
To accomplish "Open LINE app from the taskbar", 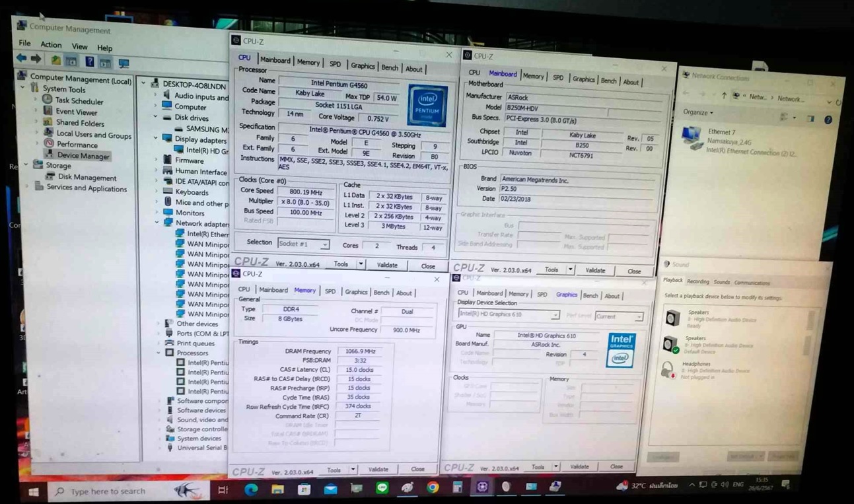I will point(382,488).
